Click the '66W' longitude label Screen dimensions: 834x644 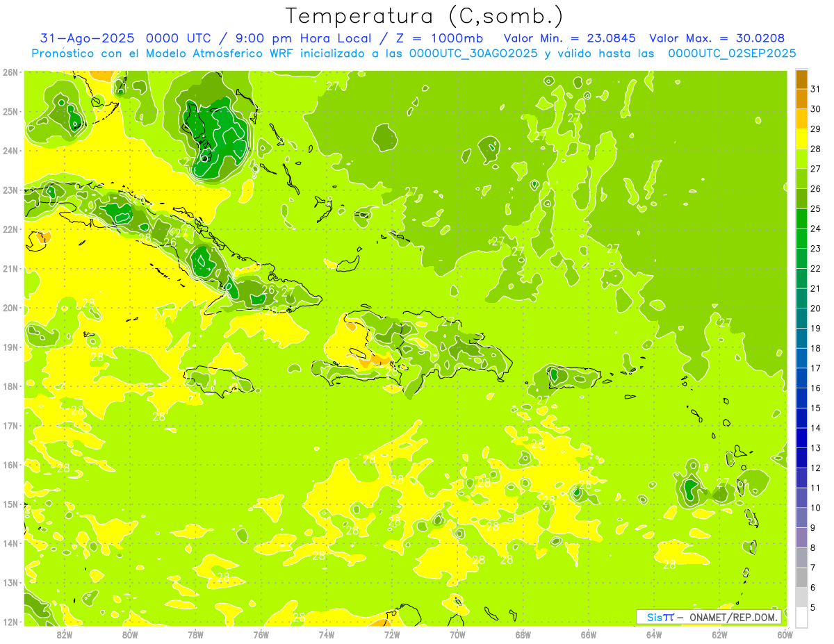tap(589, 634)
